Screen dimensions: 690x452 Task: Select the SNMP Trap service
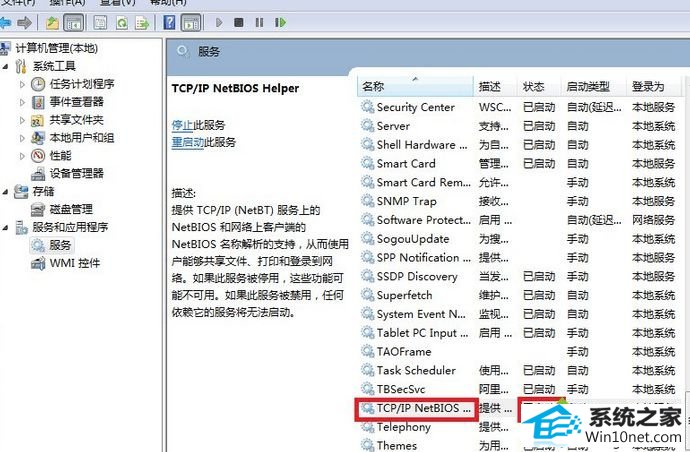point(407,201)
